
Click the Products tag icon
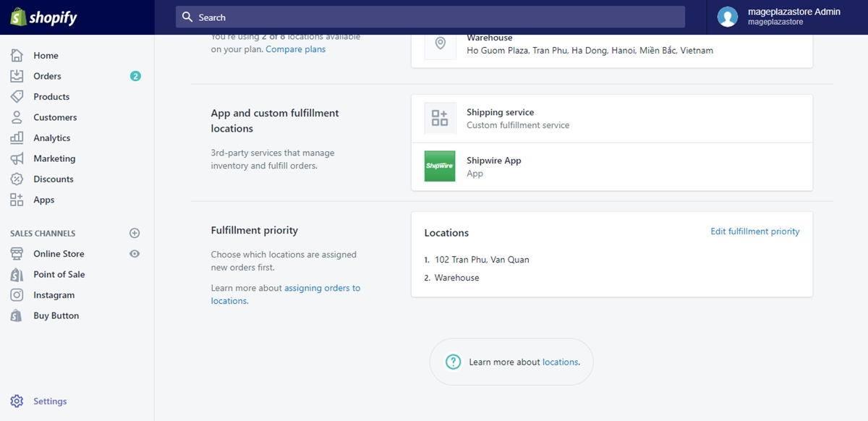point(17,97)
